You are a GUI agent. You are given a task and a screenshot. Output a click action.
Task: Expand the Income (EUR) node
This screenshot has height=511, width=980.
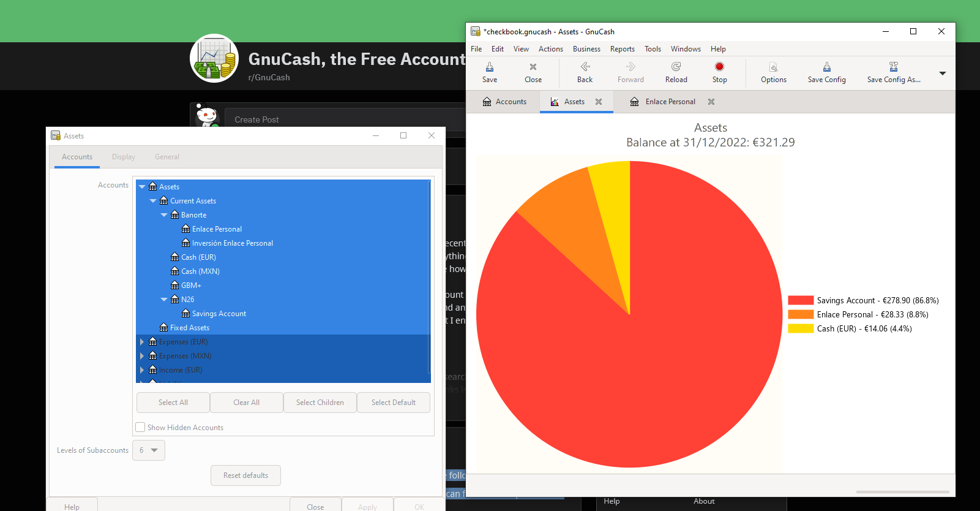[142, 370]
